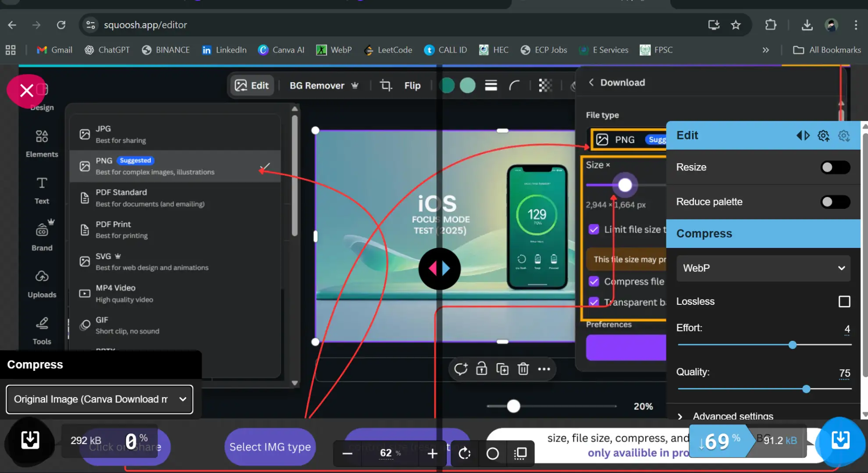Click the Quality value field showing 75

[x=844, y=373]
